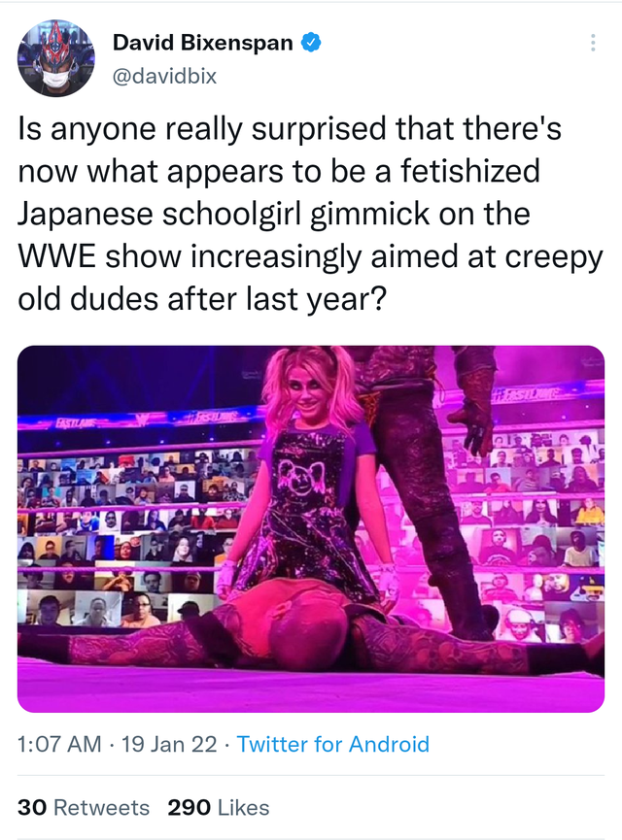
Task: Open David Bixenspan's profile avatar
Action: [x=56, y=58]
